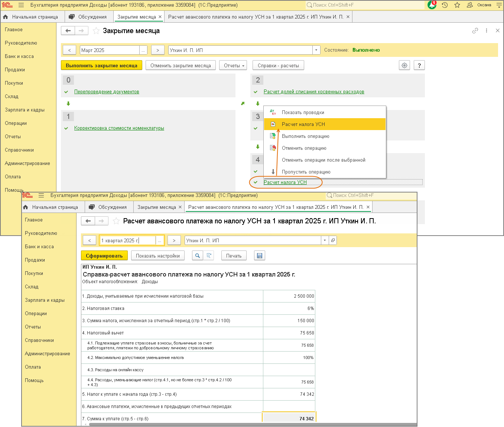Click the Март 2025 period field
The width and height of the screenshot is (504, 427).
point(110,50)
